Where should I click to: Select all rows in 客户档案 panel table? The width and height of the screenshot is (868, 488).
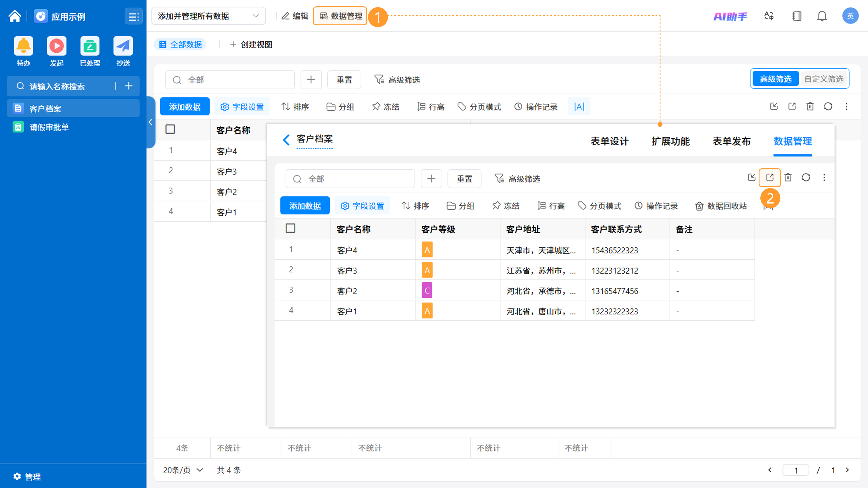(x=290, y=228)
